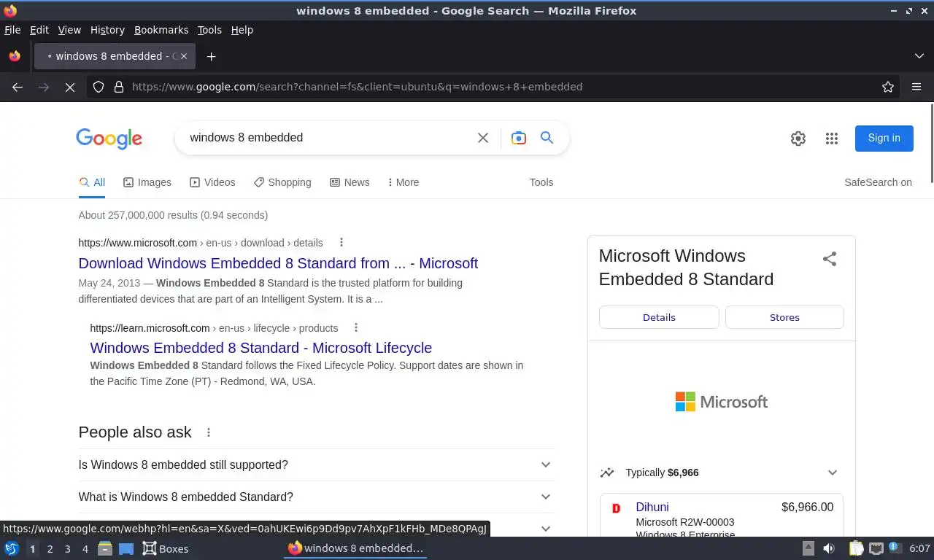This screenshot has height=560, width=934.
Task: Switch to Videos results tab
Action: [212, 182]
